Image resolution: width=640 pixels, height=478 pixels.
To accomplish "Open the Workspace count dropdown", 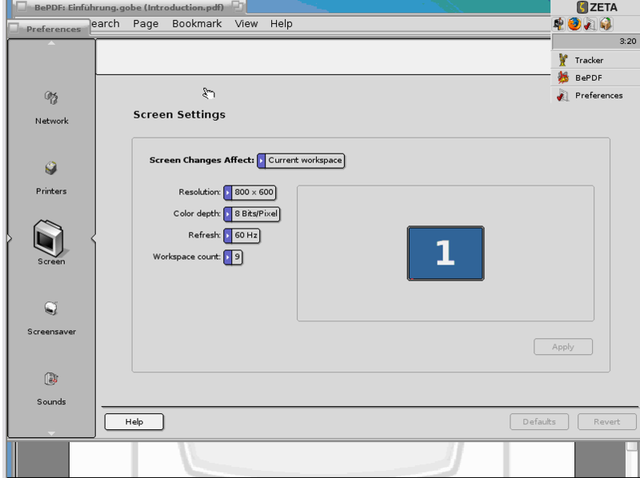I will coord(233,257).
